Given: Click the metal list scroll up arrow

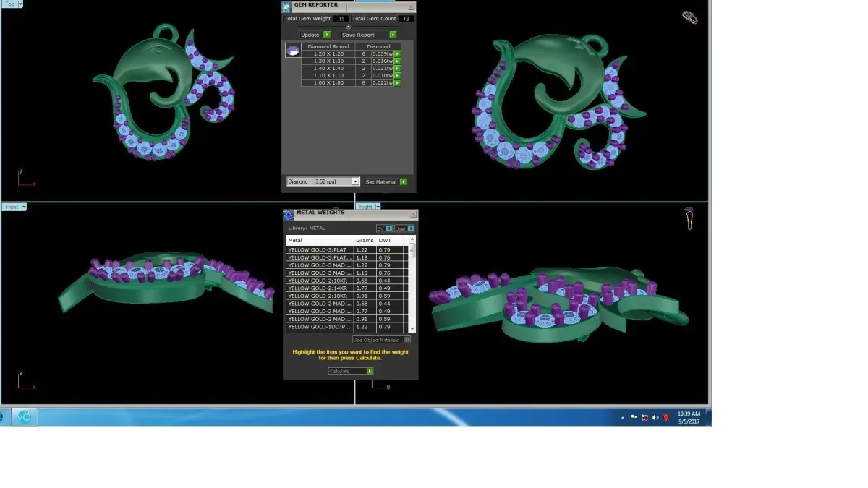Looking at the screenshot, I should click(x=412, y=239).
